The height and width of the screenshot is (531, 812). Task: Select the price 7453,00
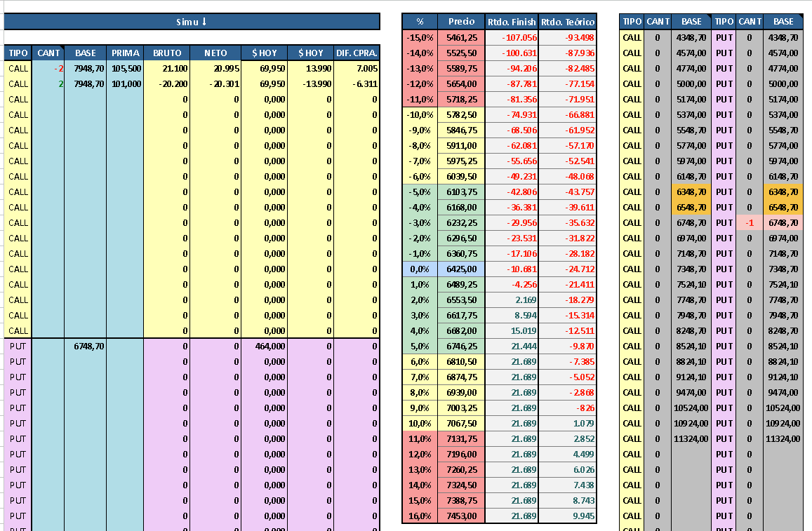tap(461, 516)
